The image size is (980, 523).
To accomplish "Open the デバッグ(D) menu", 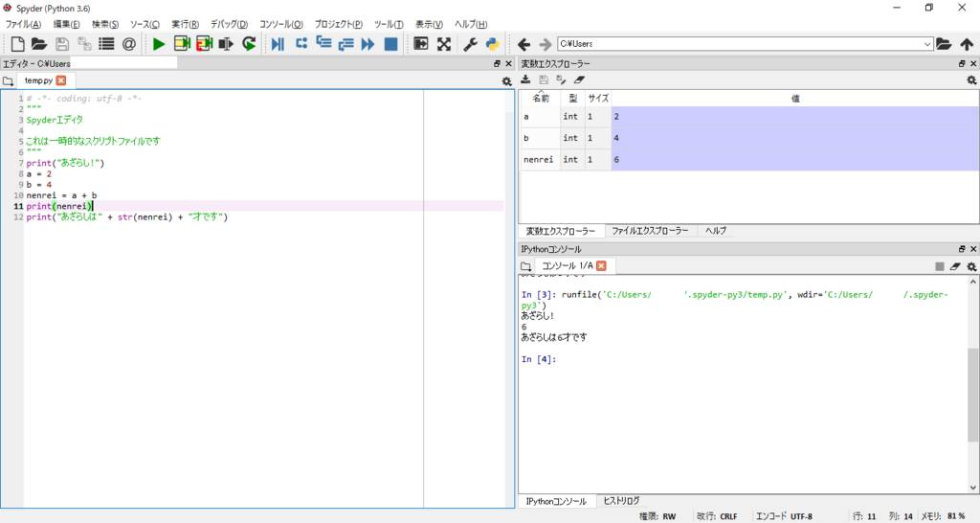I will pyautogui.click(x=229, y=24).
